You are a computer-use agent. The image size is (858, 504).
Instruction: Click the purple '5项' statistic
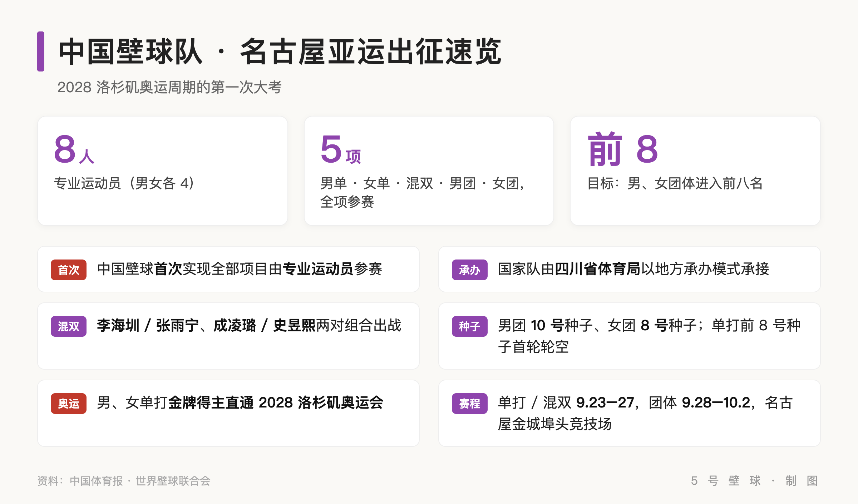tap(341, 149)
